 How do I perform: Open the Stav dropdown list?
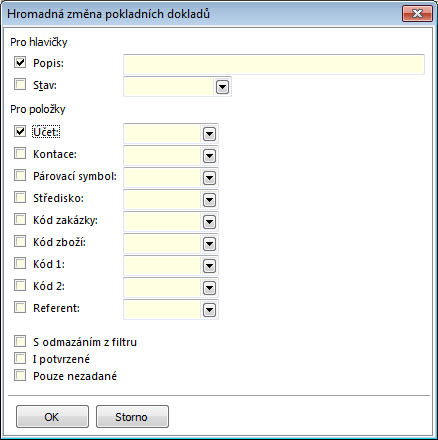click(x=222, y=87)
